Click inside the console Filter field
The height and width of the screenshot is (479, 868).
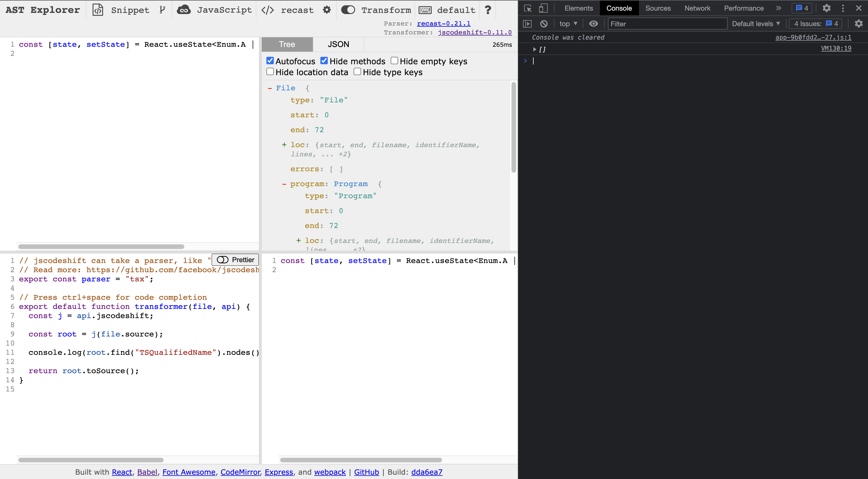667,24
